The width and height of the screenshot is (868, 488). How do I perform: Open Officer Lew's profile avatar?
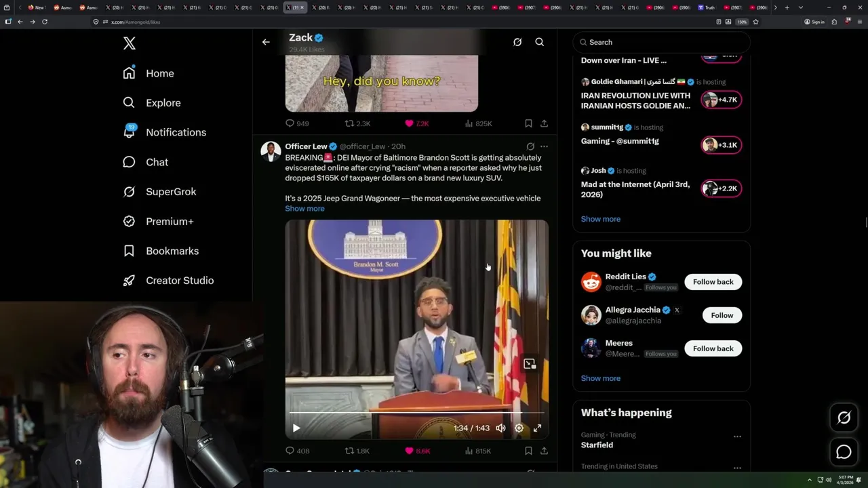(271, 151)
